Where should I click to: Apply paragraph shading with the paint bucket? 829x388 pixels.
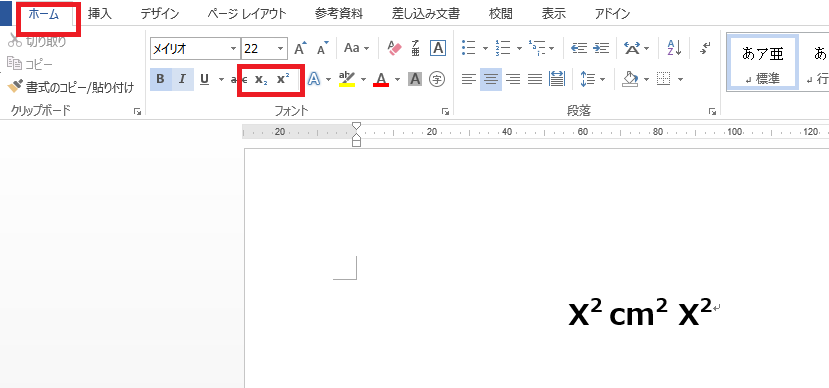[x=630, y=79]
